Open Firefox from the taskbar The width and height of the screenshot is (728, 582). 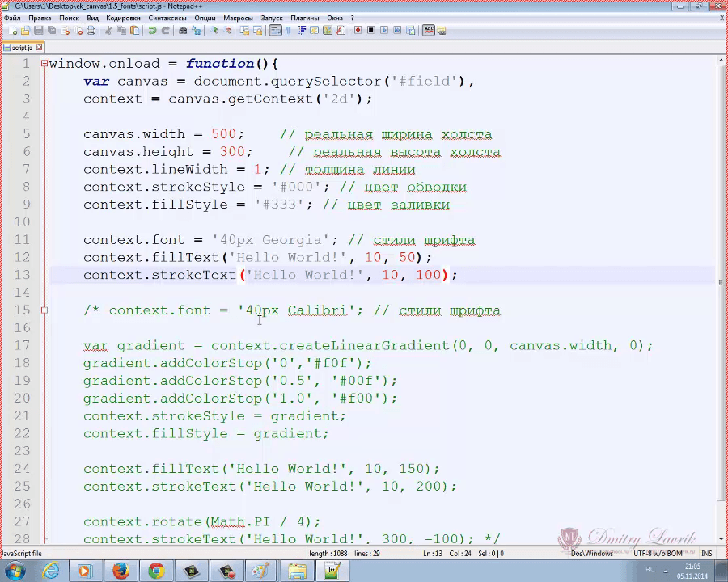121,571
